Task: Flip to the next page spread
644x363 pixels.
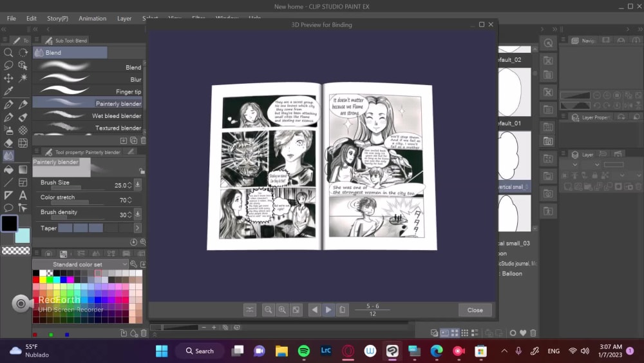Action: pos(328,310)
